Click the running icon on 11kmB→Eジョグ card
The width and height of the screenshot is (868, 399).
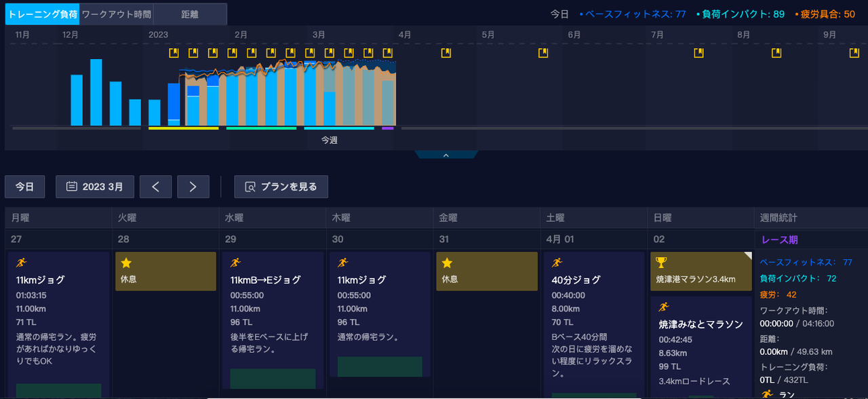click(235, 263)
